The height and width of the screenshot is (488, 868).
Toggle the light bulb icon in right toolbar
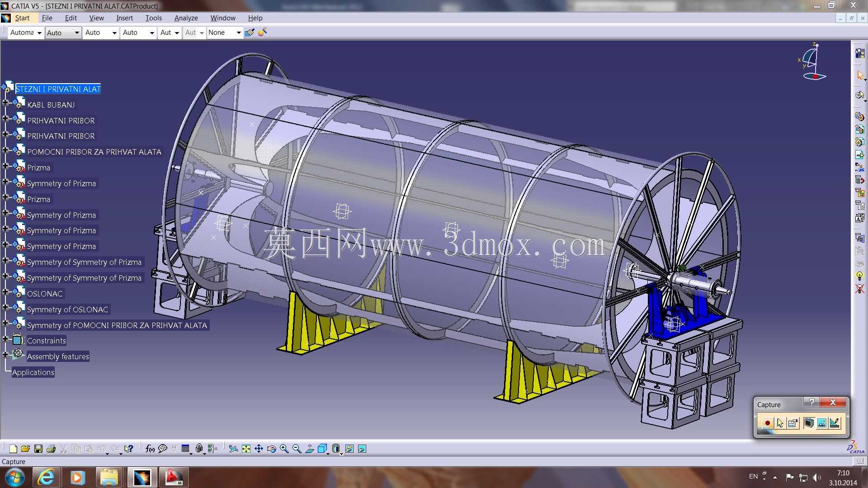860,276
